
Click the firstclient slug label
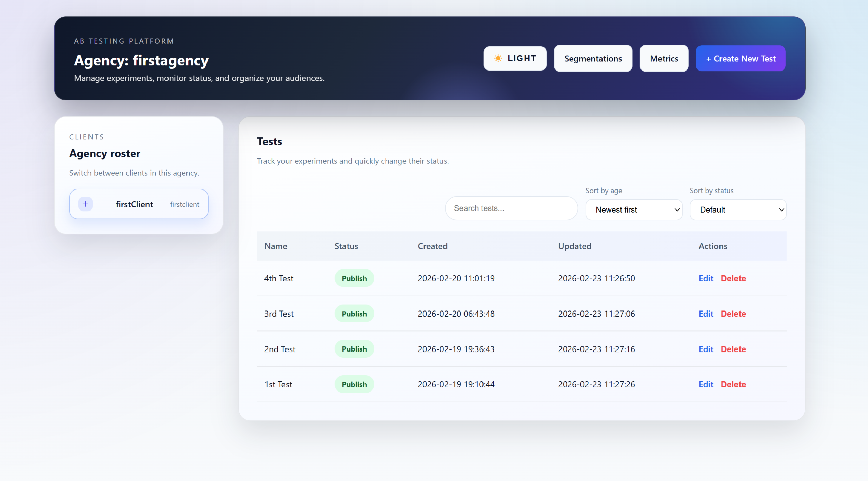point(184,204)
